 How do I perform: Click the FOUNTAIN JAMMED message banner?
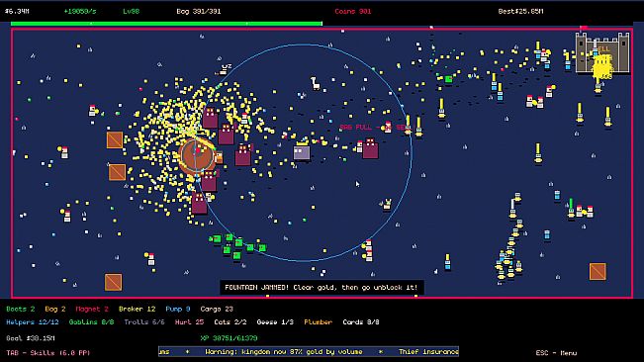[322, 287]
